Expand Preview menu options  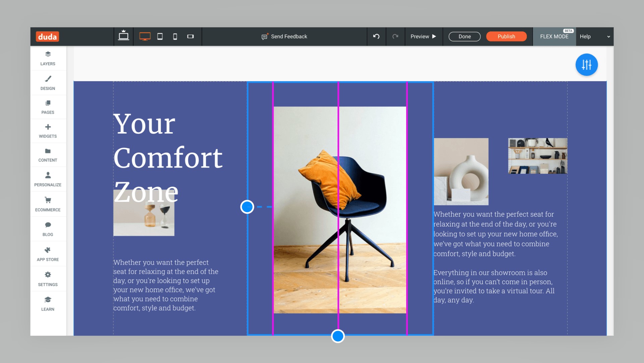point(433,36)
